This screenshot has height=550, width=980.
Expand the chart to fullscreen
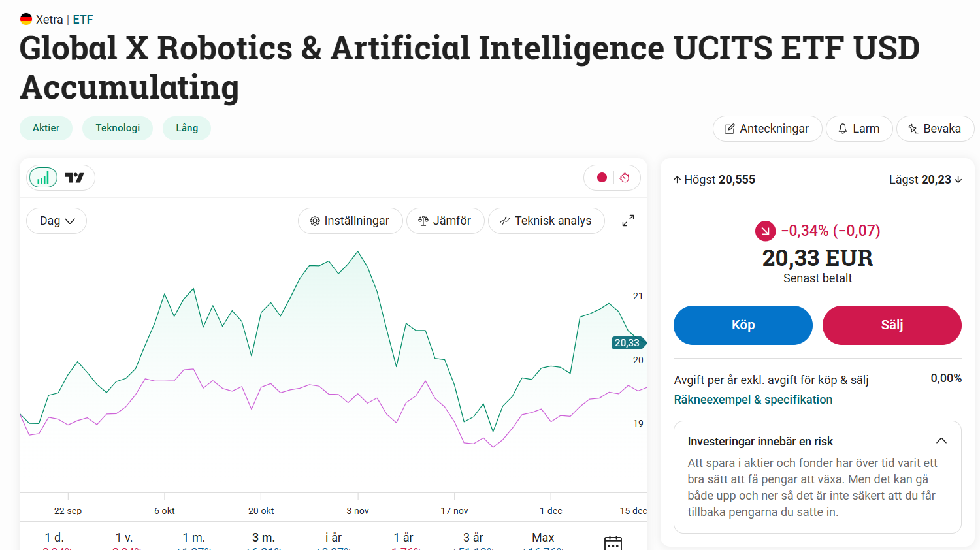[x=628, y=221]
